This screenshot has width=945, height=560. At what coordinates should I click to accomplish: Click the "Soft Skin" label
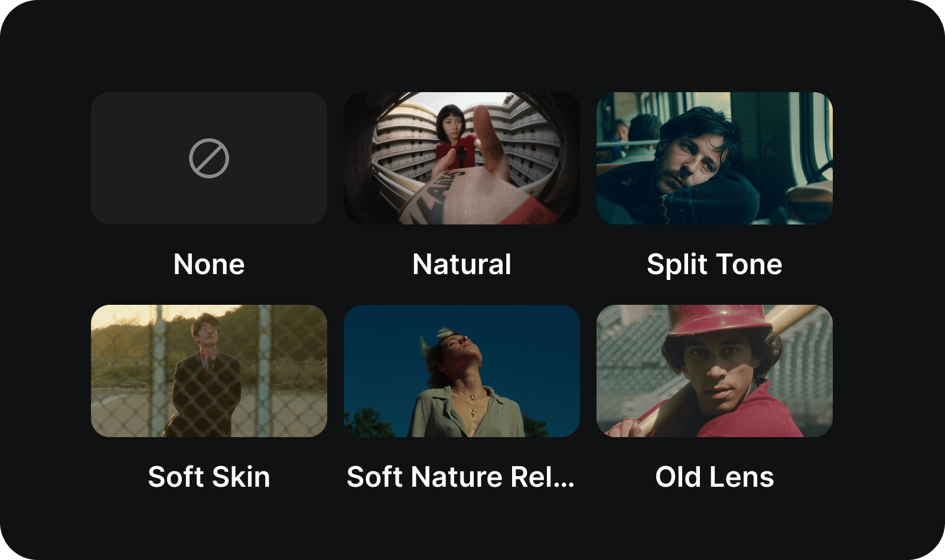(x=209, y=477)
